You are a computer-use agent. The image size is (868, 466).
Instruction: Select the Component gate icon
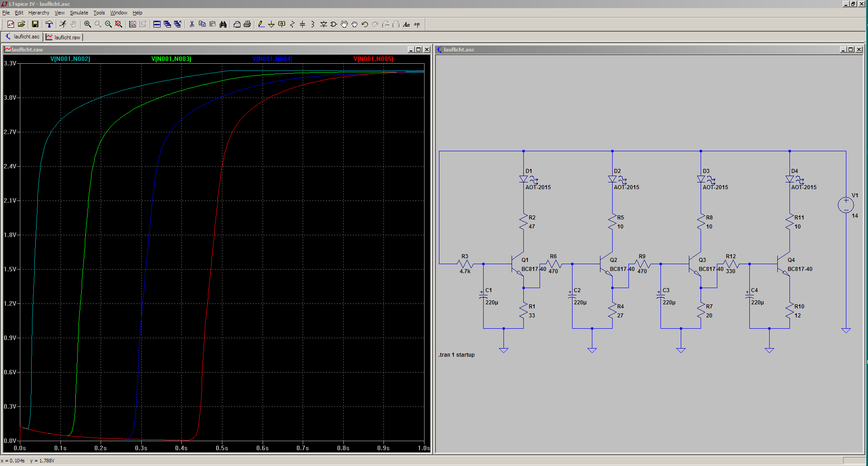point(334,24)
